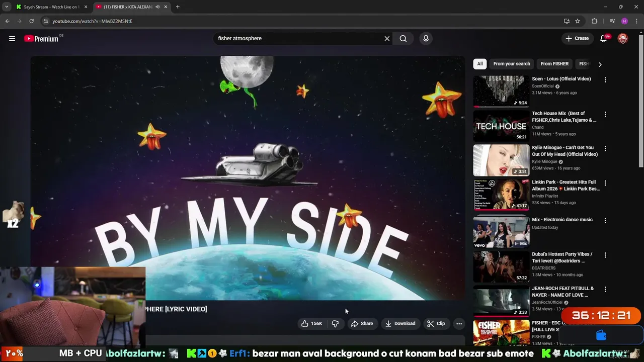
Task: Open the media control icon in the toolbar
Action: 612,21
